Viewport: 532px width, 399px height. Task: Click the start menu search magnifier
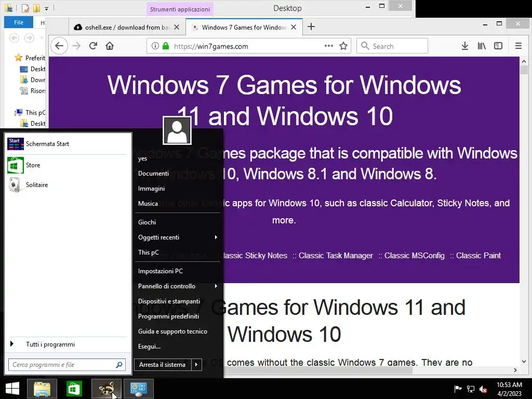[x=119, y=365]
